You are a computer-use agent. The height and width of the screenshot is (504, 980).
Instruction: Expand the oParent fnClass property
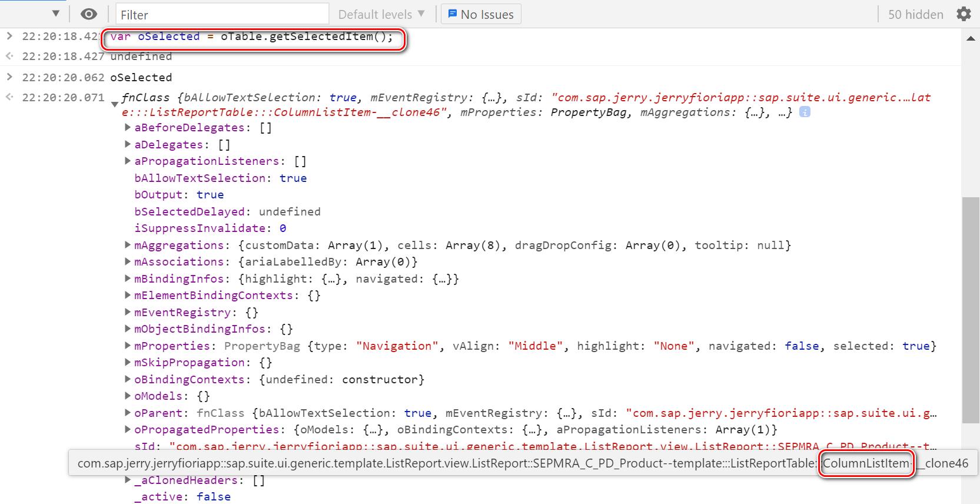(128, 413)
